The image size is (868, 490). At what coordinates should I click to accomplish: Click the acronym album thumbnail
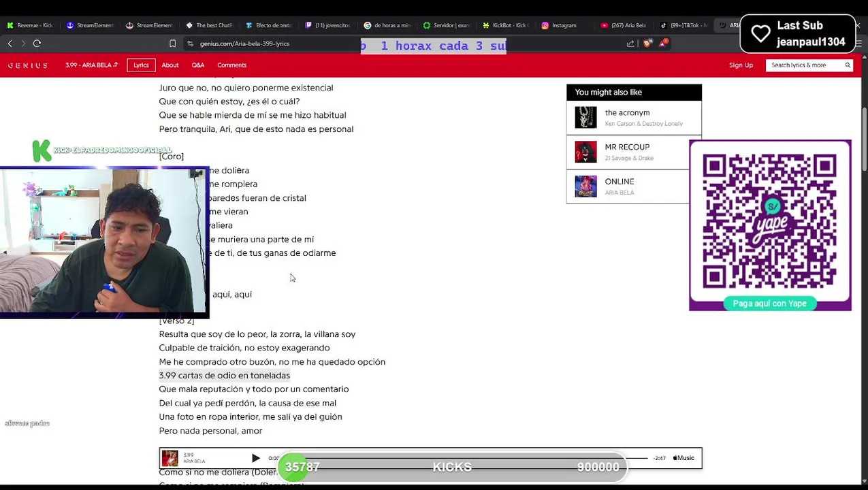coord(585,118)
